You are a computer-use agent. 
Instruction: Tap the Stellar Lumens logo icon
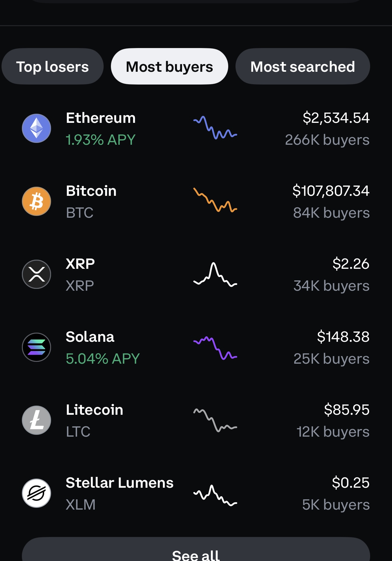pos(36,493)
